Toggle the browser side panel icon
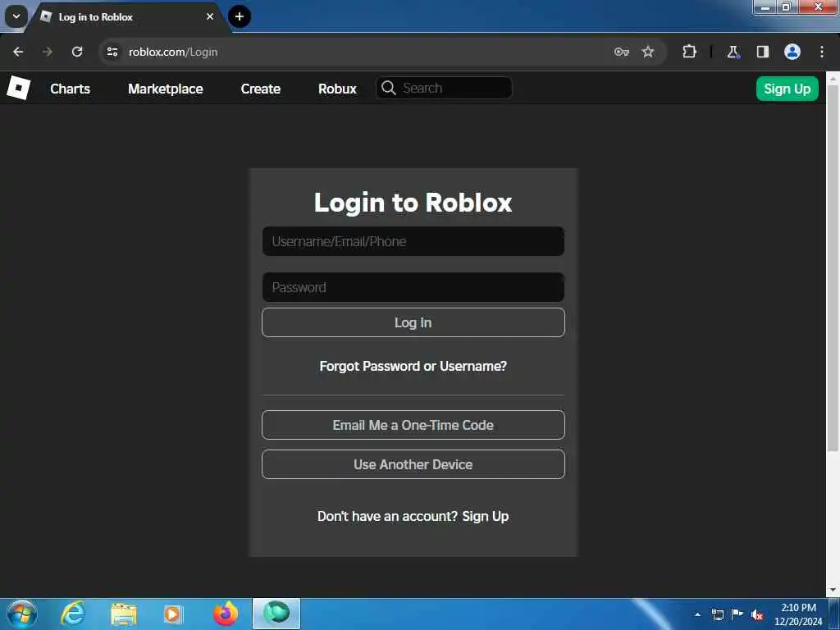This screenshot has width=840, height=630. coord(763,52)
